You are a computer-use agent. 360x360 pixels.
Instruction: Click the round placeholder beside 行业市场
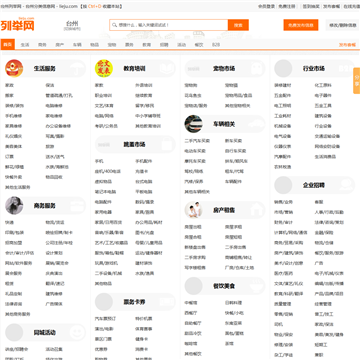(283, 68)
